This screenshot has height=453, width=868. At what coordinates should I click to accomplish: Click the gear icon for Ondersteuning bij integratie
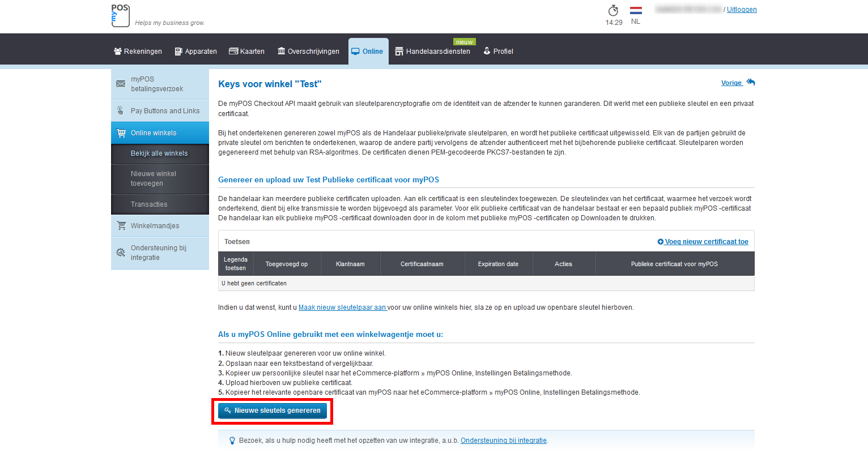(x=121, y=253)
